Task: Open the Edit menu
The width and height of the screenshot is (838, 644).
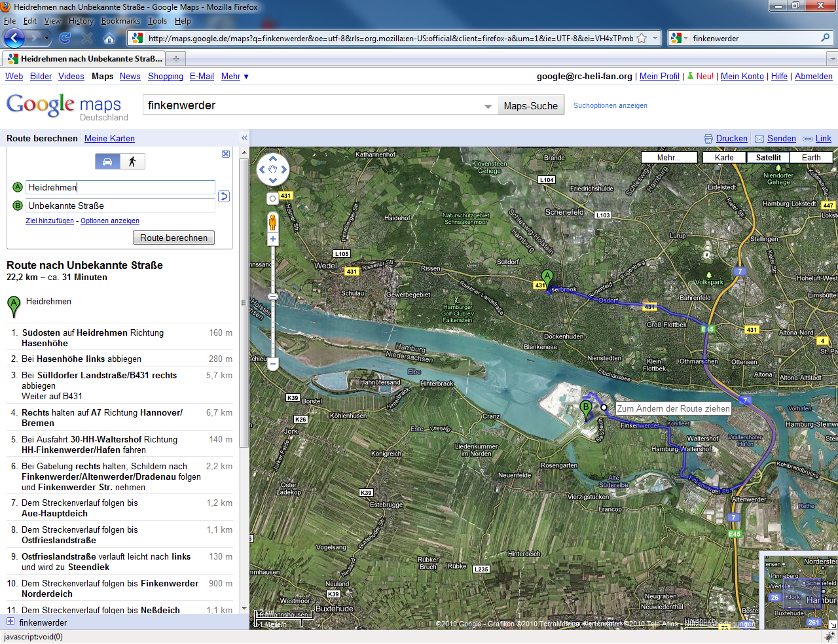Action: [x=30, y=21]
